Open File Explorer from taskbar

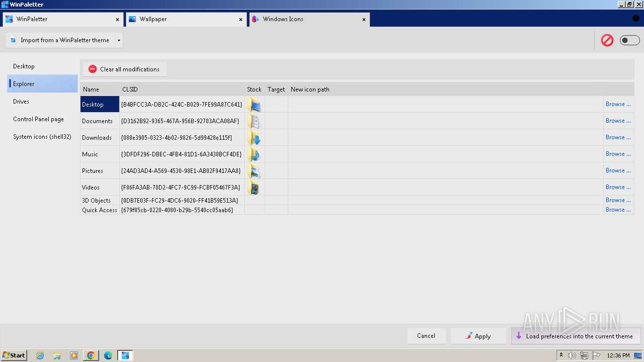[57, 355]
